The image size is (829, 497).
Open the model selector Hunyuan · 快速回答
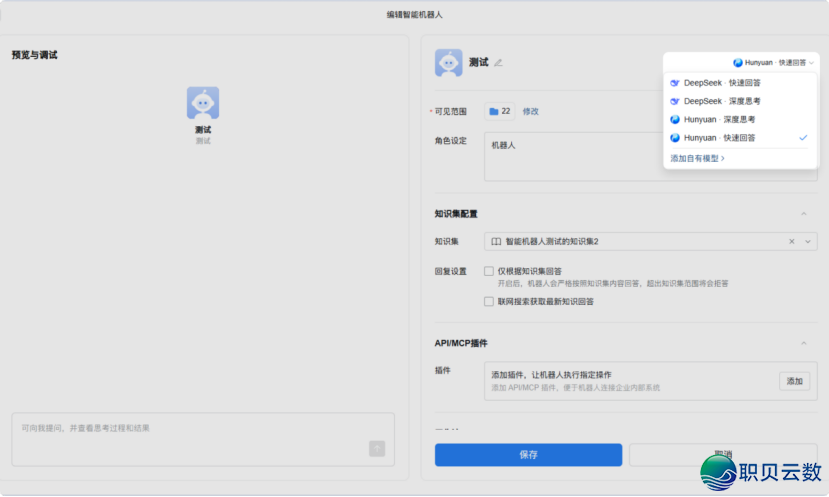click(773, 63)
